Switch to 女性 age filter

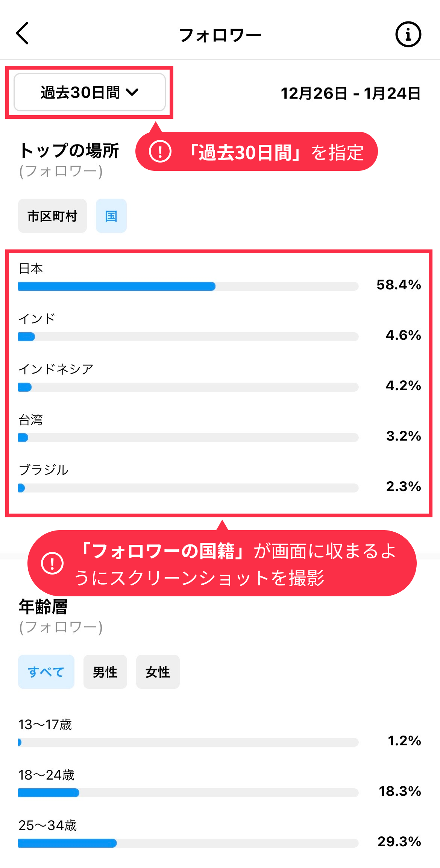tap(158, 672)
